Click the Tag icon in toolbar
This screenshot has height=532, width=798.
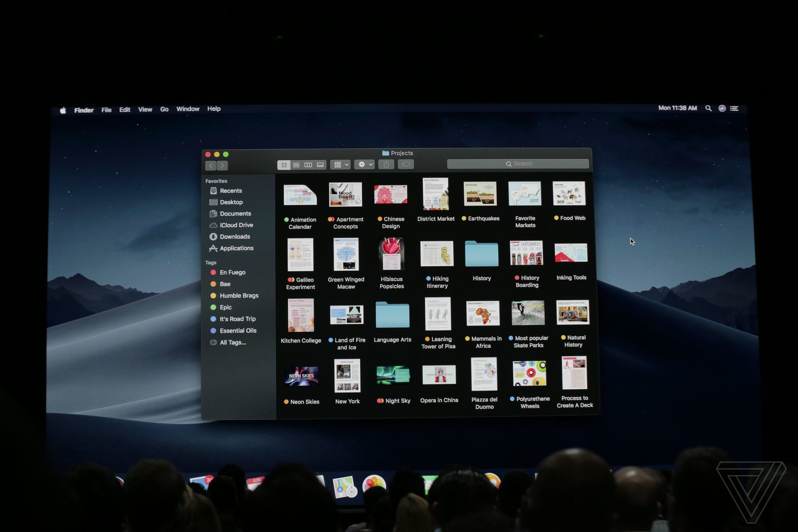(406, 164)
